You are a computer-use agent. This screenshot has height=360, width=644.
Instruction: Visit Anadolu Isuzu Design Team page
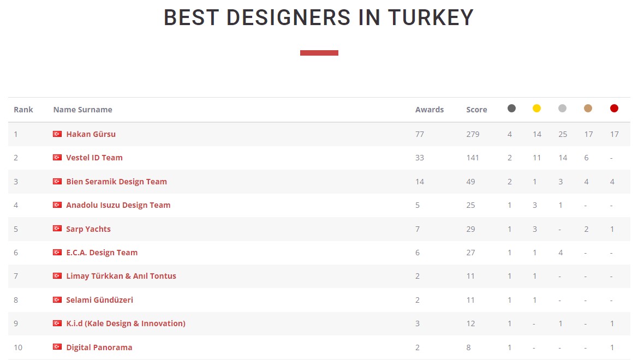tap(118, 205)
